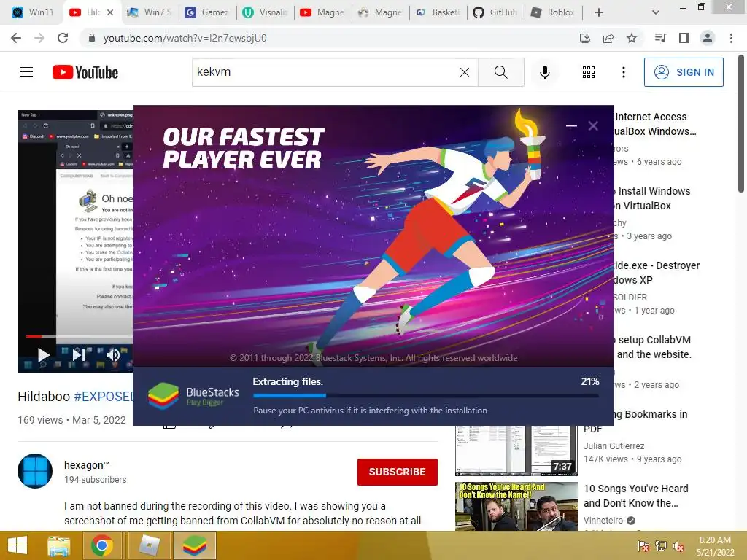
Task: Click the taskbar clock showing 8:20 AM
Action: (x=715, y=546)
